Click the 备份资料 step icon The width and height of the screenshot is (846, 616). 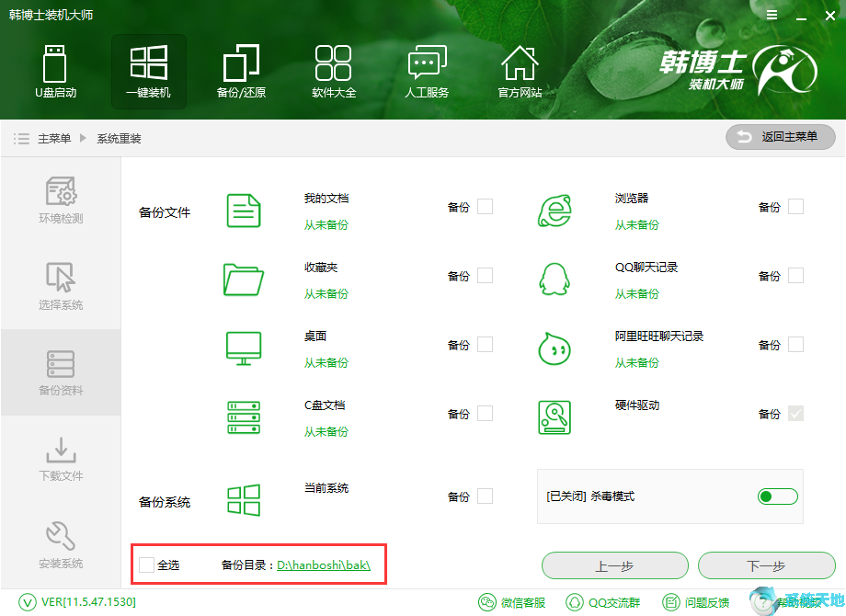[61, 364]
